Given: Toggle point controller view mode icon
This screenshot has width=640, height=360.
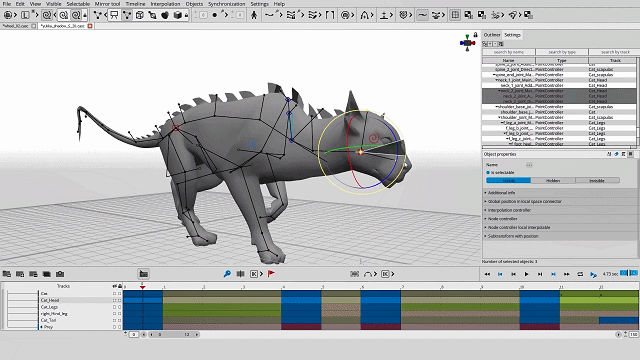Looking at the screenshot, I should coord(127,15).
